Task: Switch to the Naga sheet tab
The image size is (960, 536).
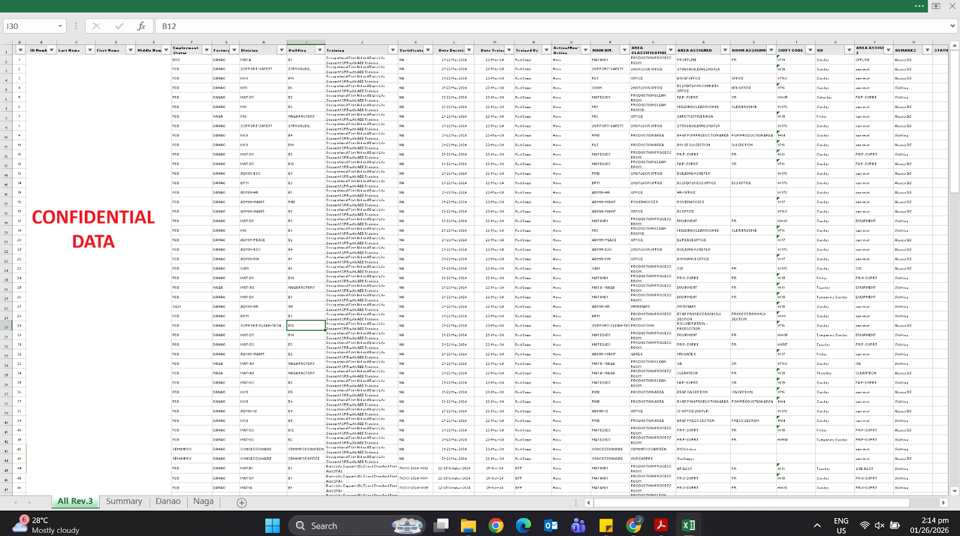Action: [203, 501]
